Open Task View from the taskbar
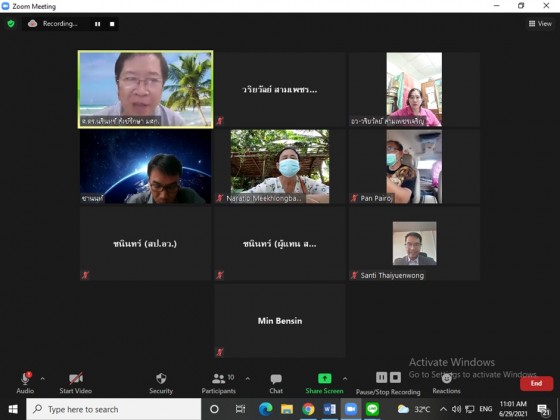 click(x=240, y=409)
